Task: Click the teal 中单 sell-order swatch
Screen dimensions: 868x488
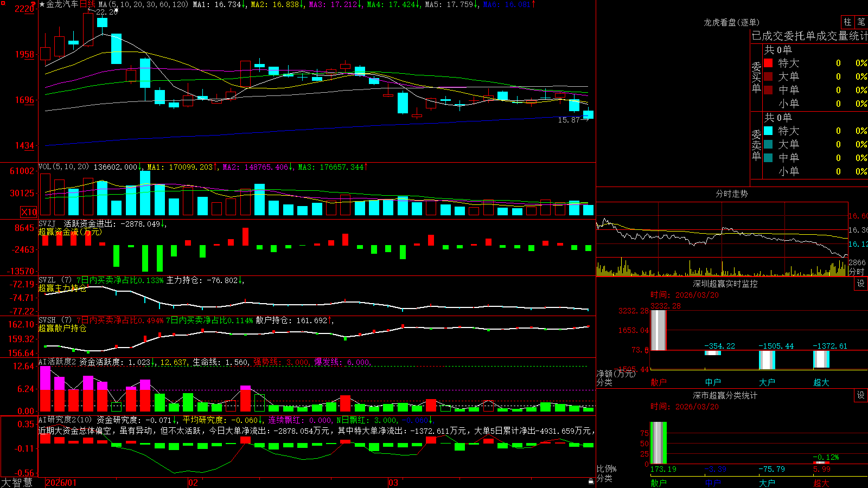Action: 768,158
